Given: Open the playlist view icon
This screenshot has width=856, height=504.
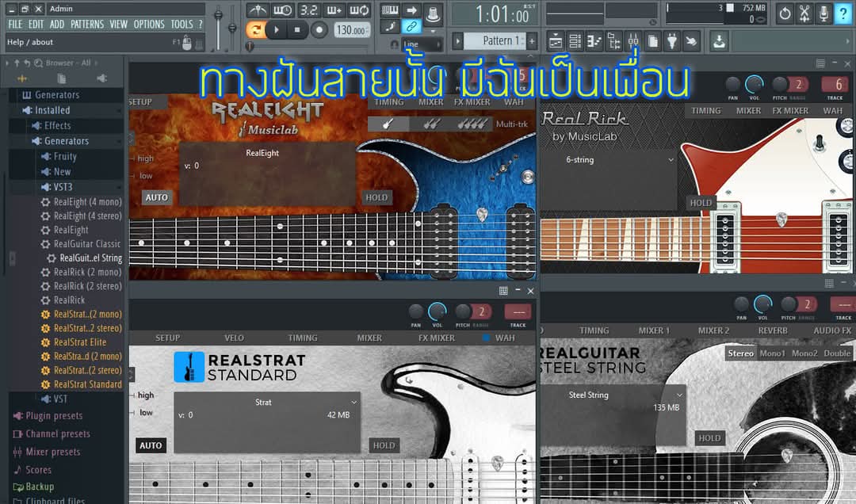Looking at the screenshot, I should 556,41.
